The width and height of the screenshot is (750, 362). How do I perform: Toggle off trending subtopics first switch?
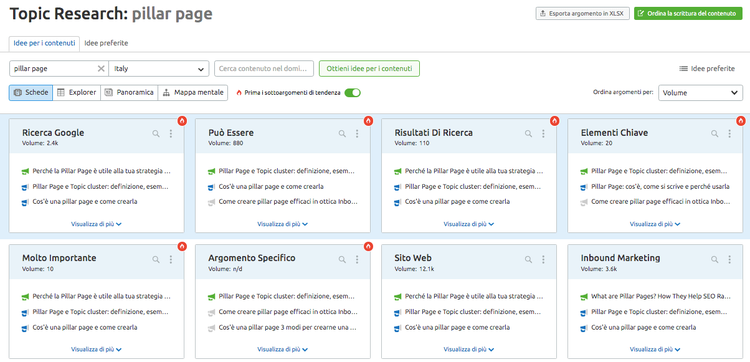tap(353, 93)
